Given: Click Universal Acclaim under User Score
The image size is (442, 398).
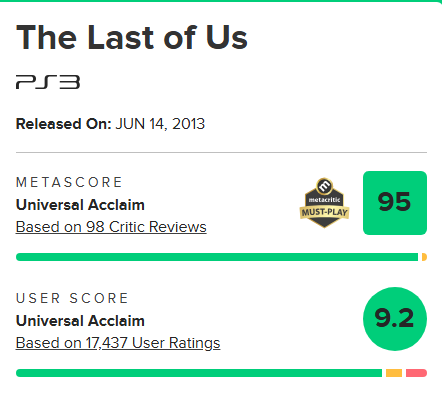Looking at the screenshot, I should point(80,321).
